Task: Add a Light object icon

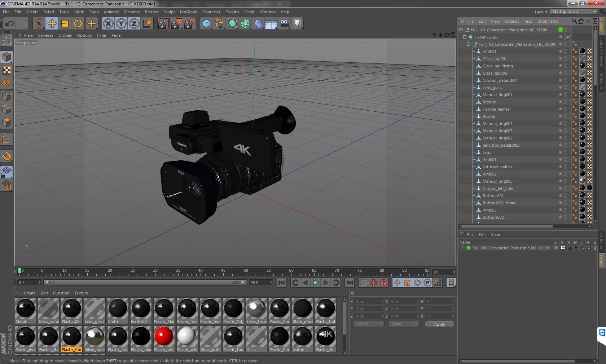Action: pyautogui.click(x=297, y=24)
